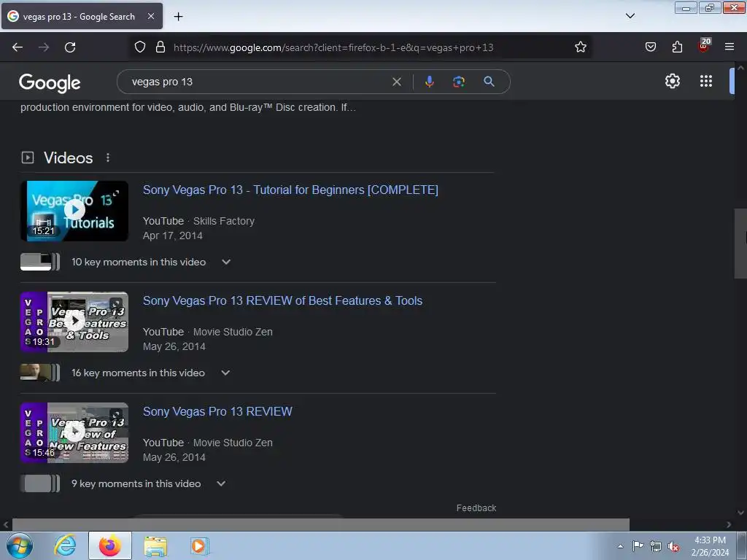This screenshot has height=560, width=747.
Task: Click the Videos section heading
Action: pos(68,157)
